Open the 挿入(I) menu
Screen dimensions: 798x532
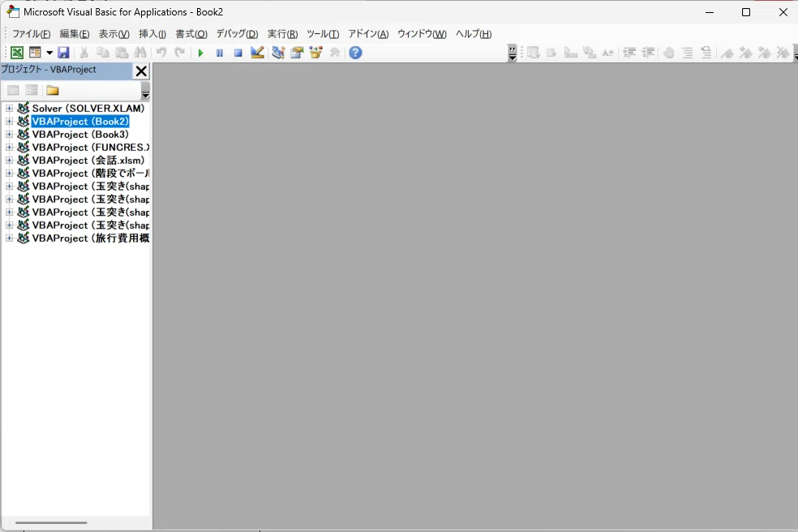click(x=152, y=34)
